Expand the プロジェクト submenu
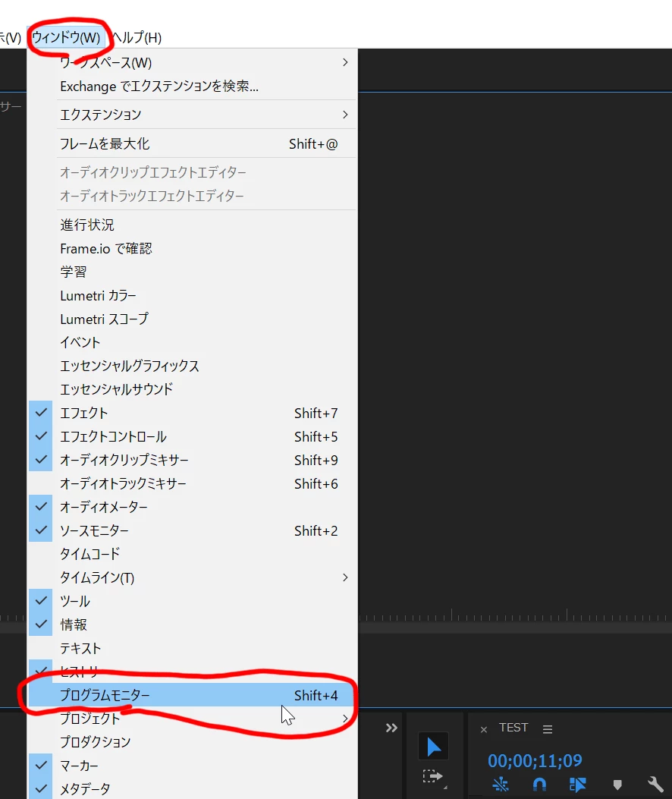 pyautogui.click(x=192, y=719)
